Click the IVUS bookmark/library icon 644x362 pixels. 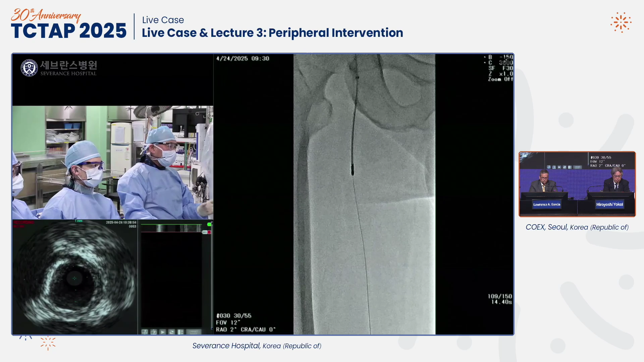pos(145,332)
